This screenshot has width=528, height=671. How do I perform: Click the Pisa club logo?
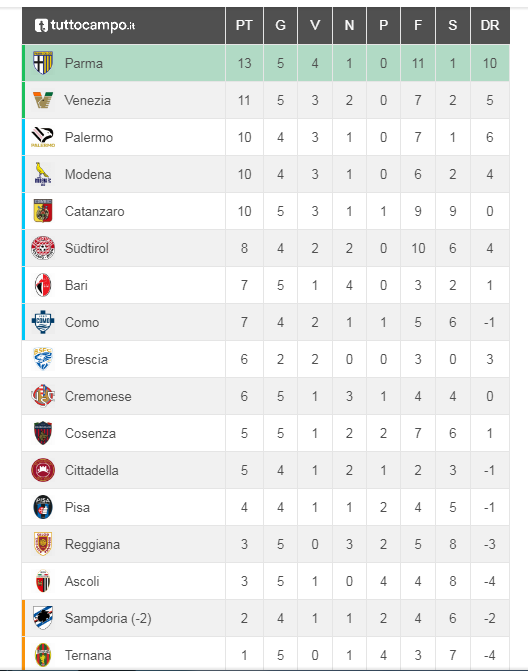pyautogui.click(x=43, y=507)
